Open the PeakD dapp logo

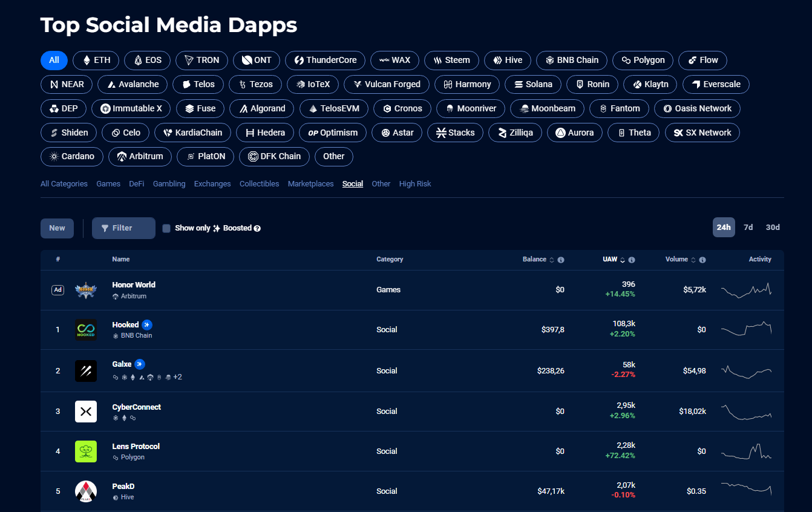pos(86,491)
